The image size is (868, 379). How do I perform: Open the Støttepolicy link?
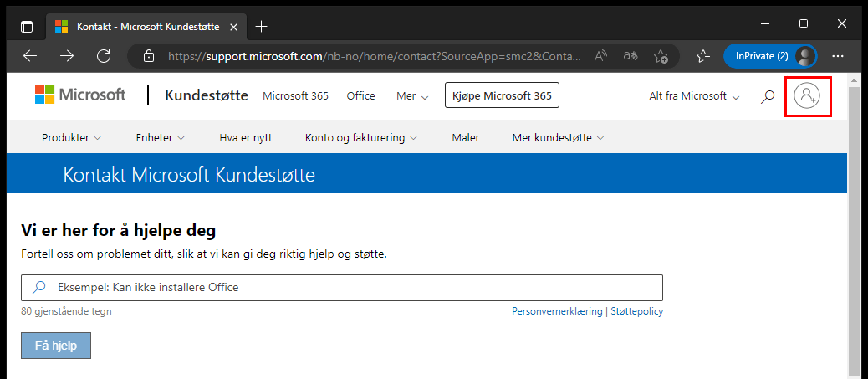(x=636, y=311)
